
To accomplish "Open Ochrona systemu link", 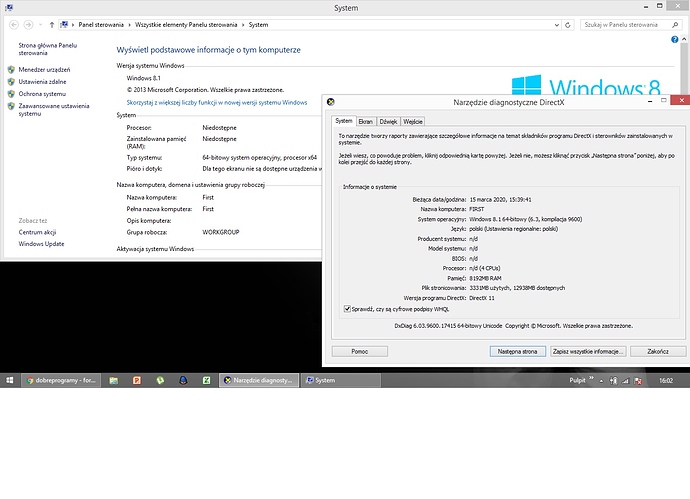I will (42, 94).
